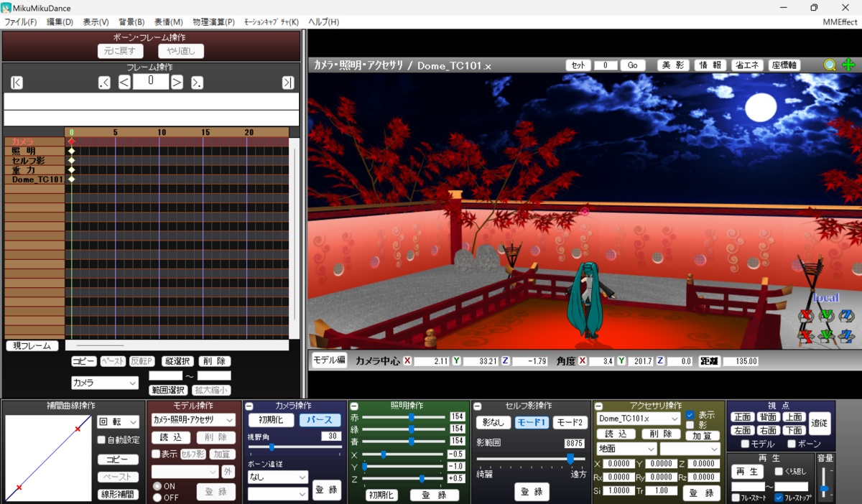Image resolution: width=862 pixels, height=504 pixels.
Task: Open the 地面 dropdown
Action: [x=627, y=449]
